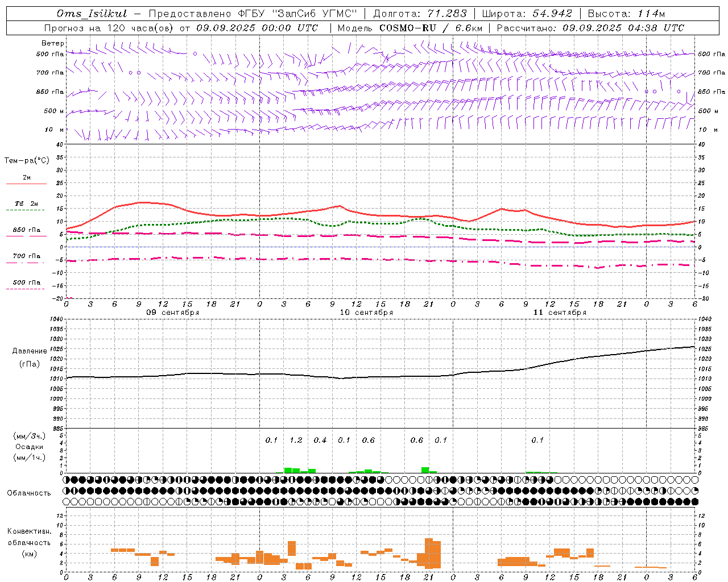Click the red solid line sample under '2м' legend

pos(26,184)
